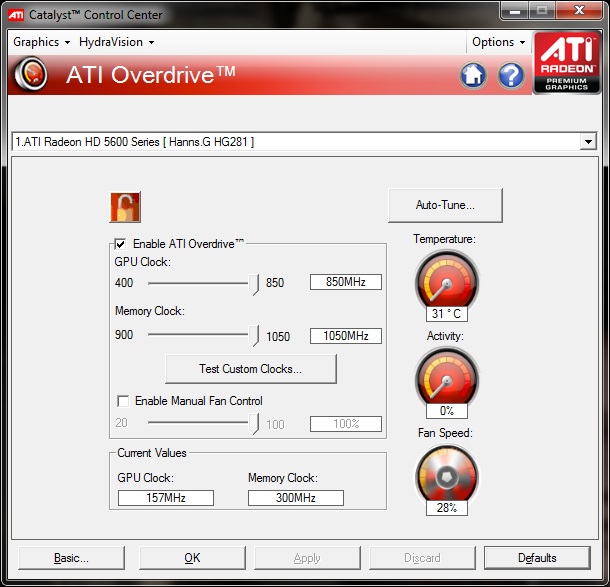Close the Catalyst Control Center window

[579, 11]
